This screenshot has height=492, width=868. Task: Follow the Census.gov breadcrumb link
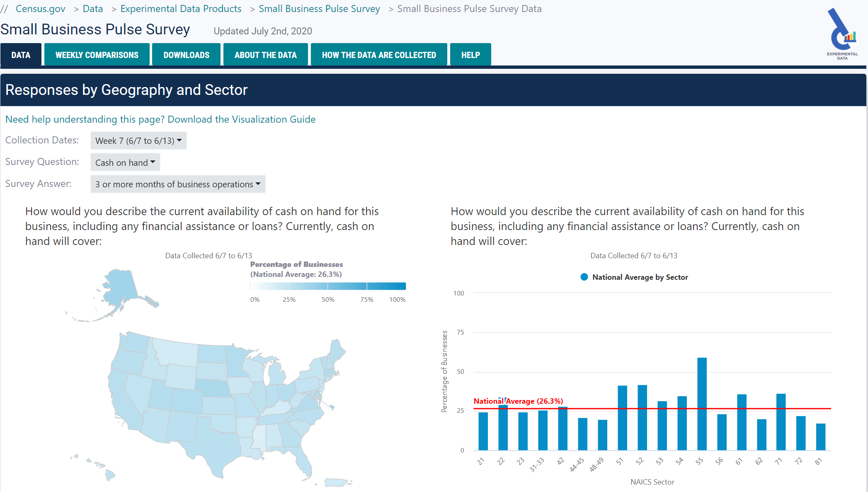pyautogui.click(x=40, y=9)
